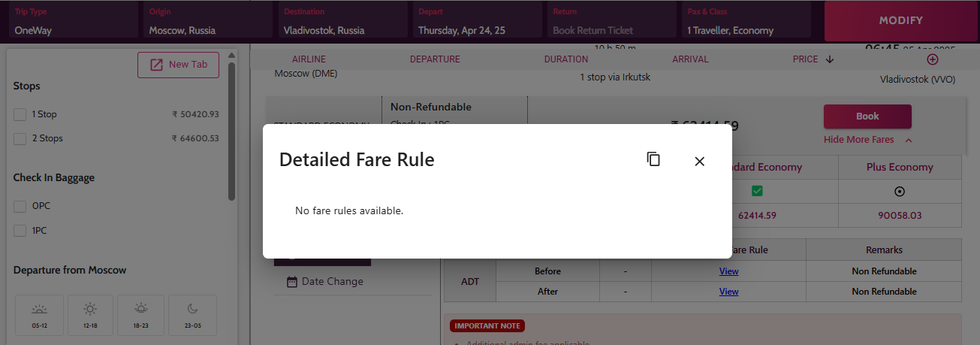This screenshot has height=345, width=980.
Task: Sort flights by the Price arrow
Action: pos(830,59)
